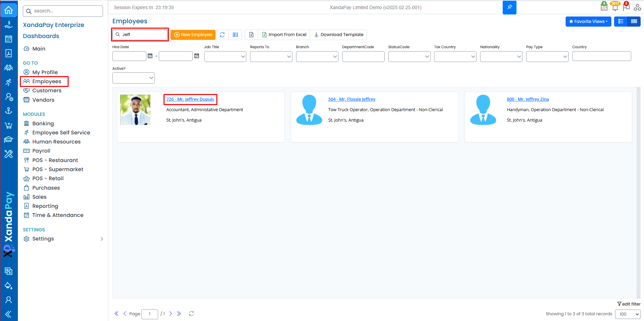Jump to the last page of results
The width and height of the screenshot is (644, 321).
point(179,314)
